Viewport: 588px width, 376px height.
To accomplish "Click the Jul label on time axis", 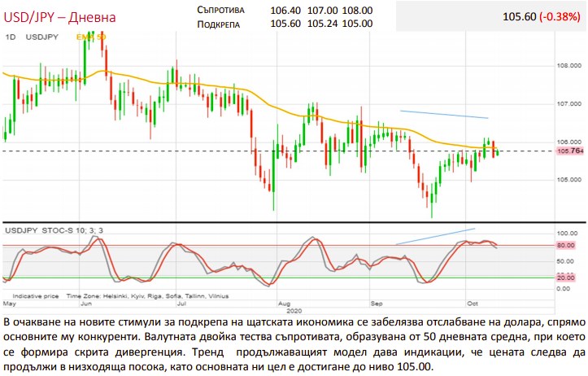I will [181, 304].
